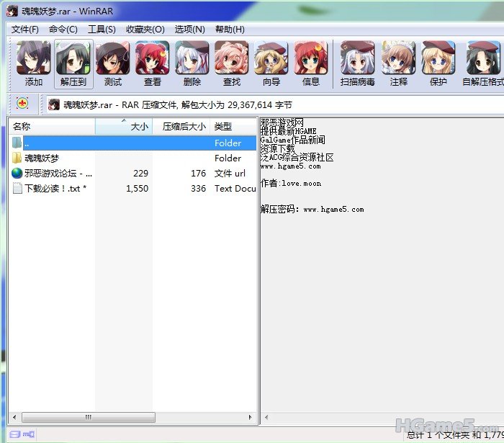
Task: Click the Folder type cell of 魂魄妖梦 row
Action: pos(228,158)
